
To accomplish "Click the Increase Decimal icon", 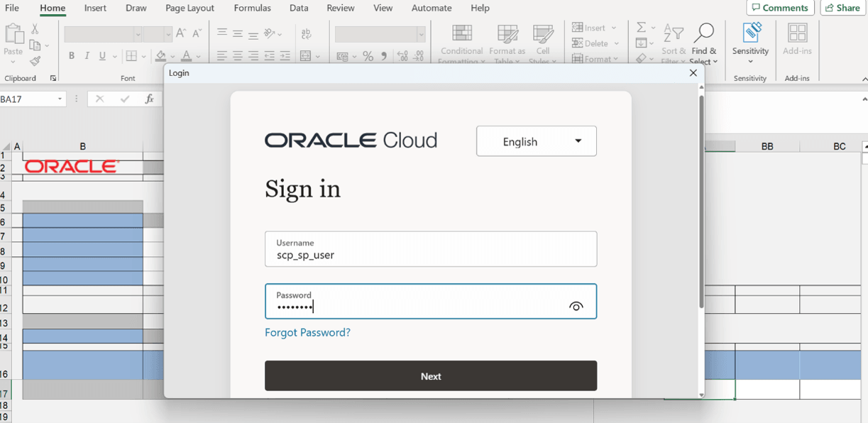I will [402, 56].
